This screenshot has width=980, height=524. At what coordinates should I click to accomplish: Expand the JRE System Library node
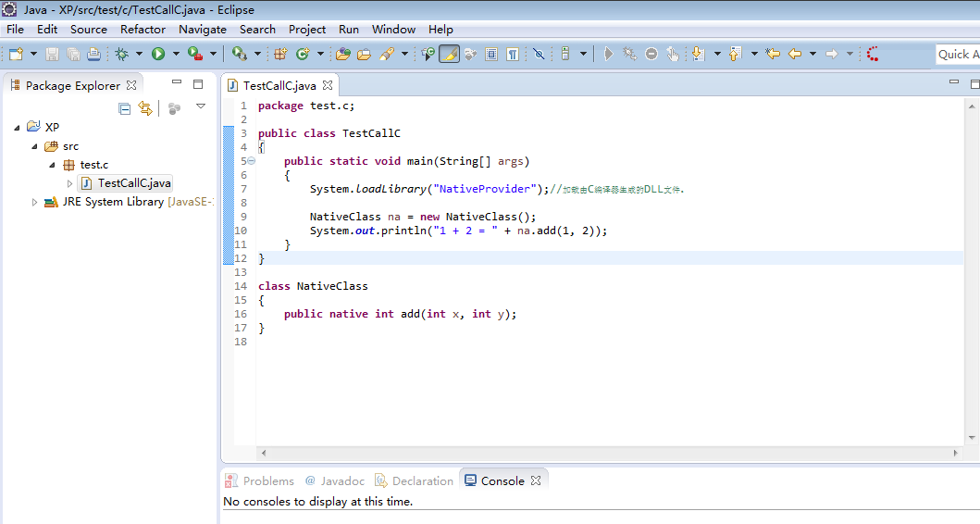coord(34,202)
